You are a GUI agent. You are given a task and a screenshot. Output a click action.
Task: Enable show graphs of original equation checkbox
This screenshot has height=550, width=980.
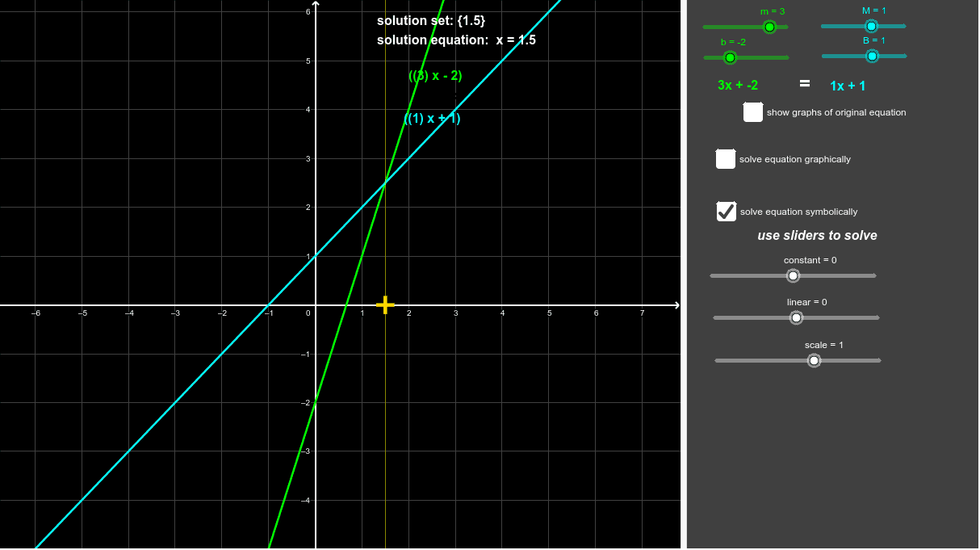pyautogui.click(x=753, y=112)
